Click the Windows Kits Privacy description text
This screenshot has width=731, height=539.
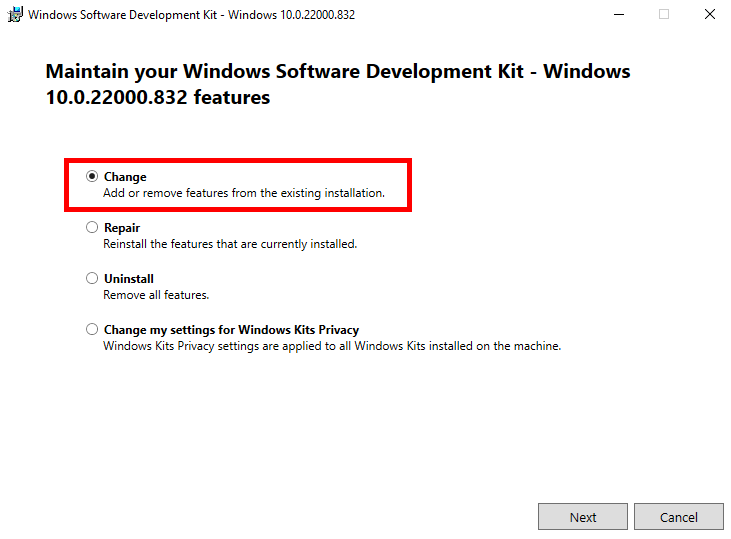(332, 346)
